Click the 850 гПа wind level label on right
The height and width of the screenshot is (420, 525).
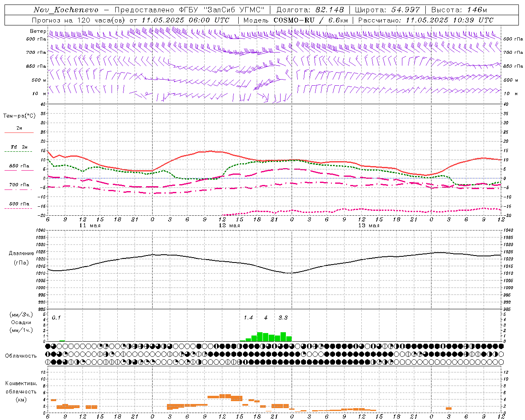coord(513,66)
